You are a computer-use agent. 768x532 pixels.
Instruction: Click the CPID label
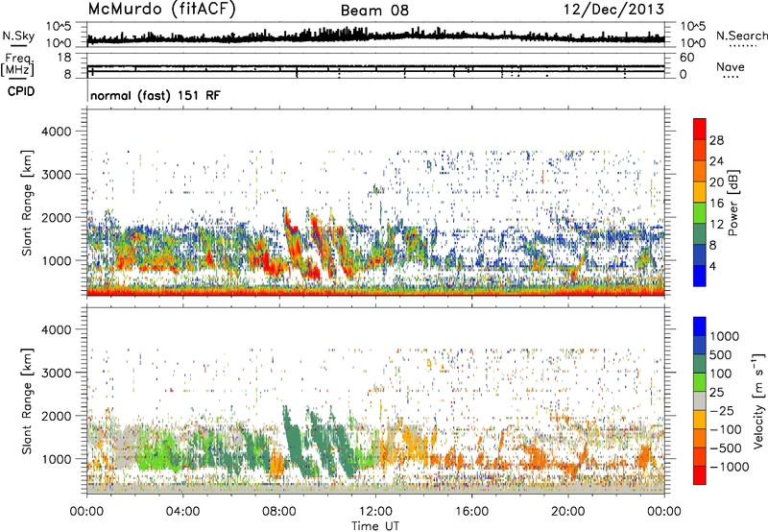[21, 91]
